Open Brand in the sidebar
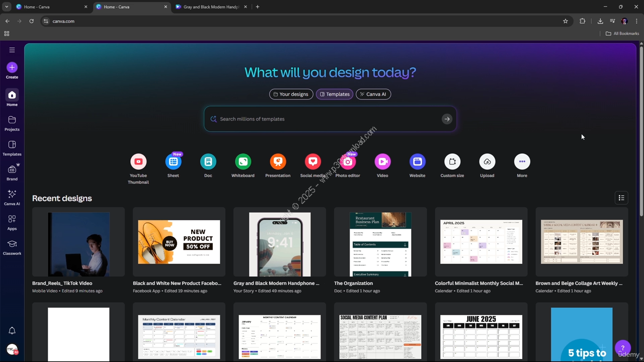The height and width of the screenshot is (362, 644). click(12, 172)
